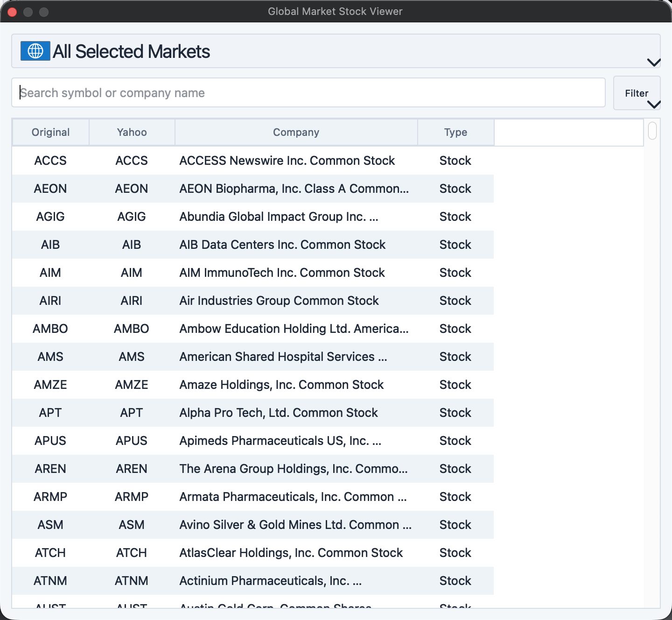Click the ARMP original symbol
672x620 pixels.
(x=50, y=497)
